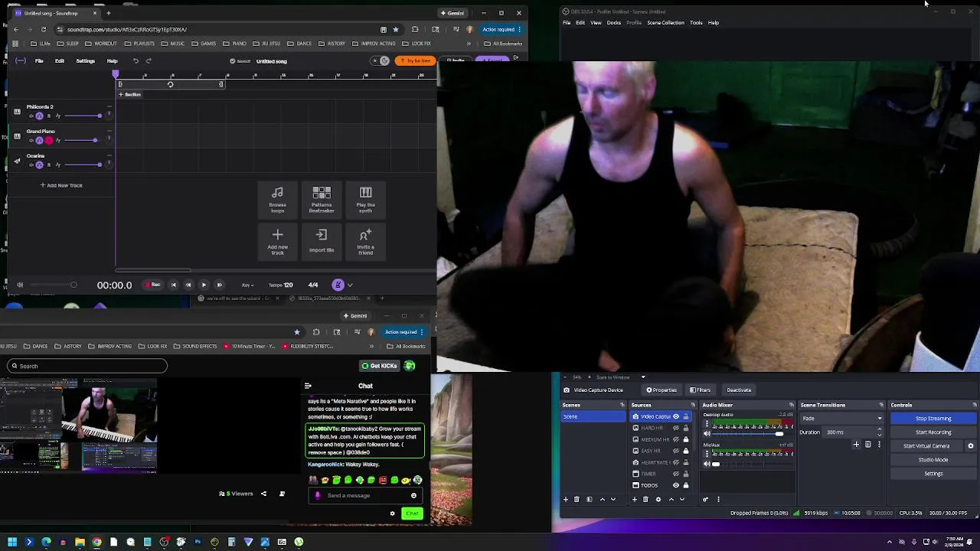This screenshot has height=551, width=980.
Task: Click Soundtrap undo arrow
Action: [136, 61]
